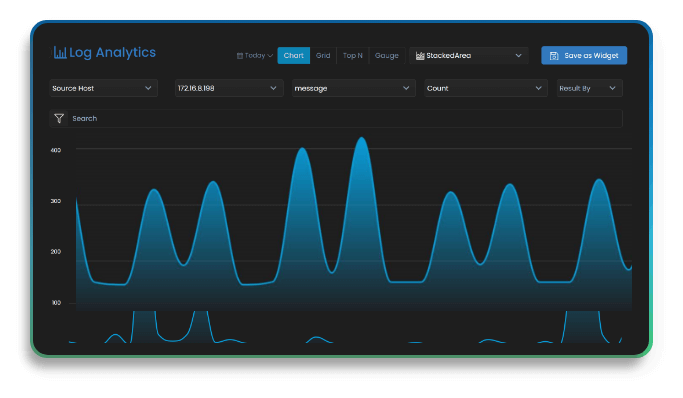Switch to the Gauge tab
Viewport: 683px width, 398px height.
pyautogui.click(x=387, y=56)
